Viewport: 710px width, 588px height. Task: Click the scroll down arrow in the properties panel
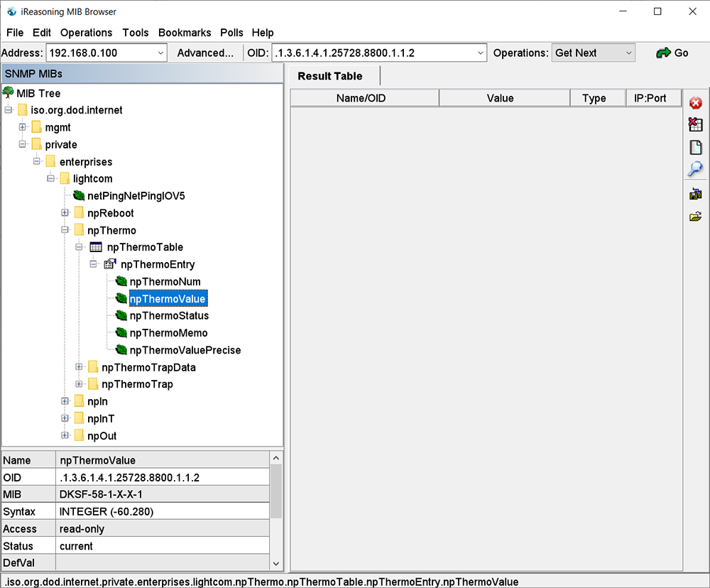click(x=276, y=564)
